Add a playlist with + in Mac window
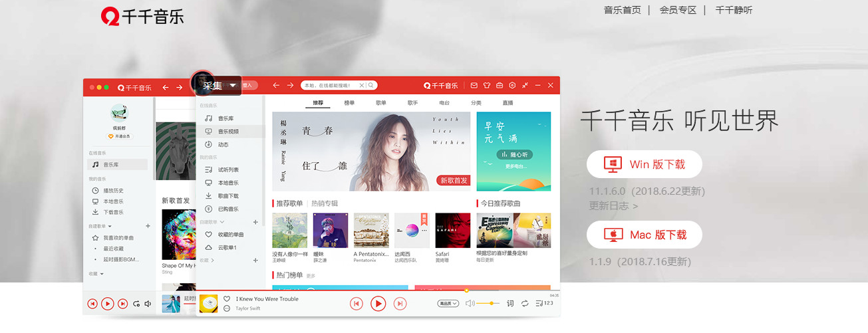The image size is (868, 333). [148, 226]
